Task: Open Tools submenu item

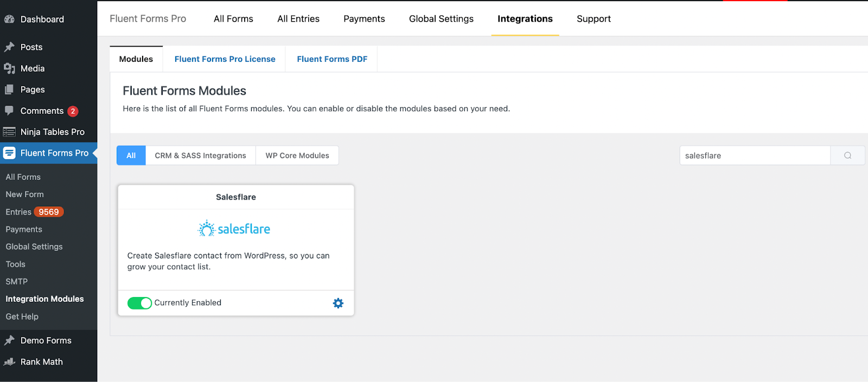Action: point(16,264)
